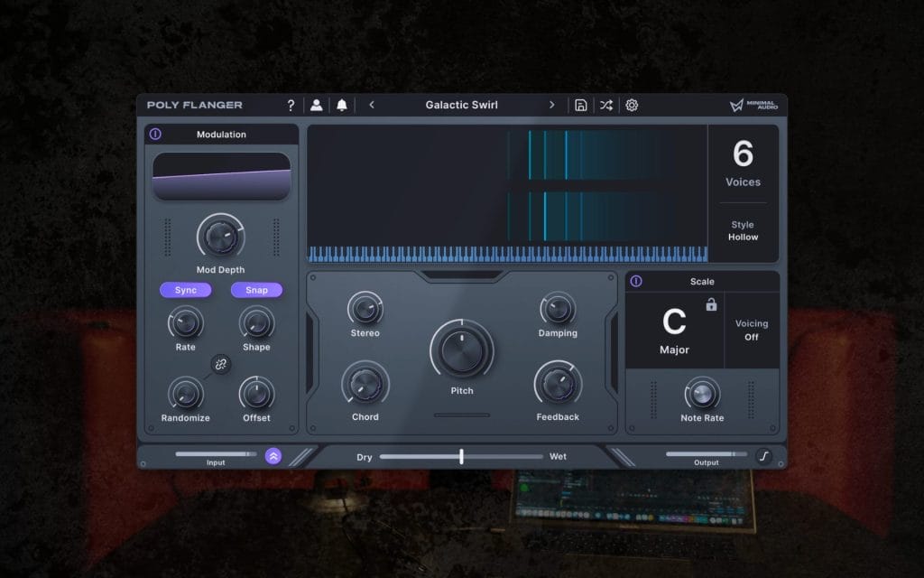Open the Voicing Off selector

pos(752,328)
